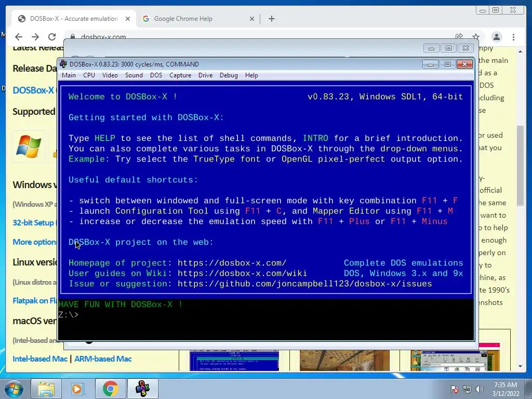Open the Capture menu in DOSBox-X
The height and width of the screenshot is (399, 532).
coord(180,75)
